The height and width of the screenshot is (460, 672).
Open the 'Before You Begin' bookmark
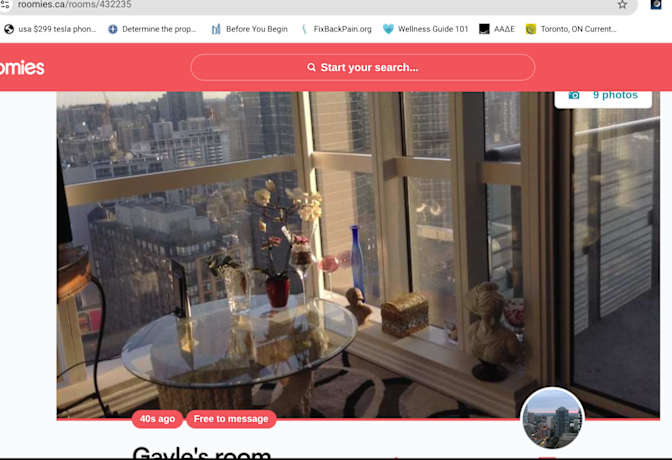coord(249,29)
